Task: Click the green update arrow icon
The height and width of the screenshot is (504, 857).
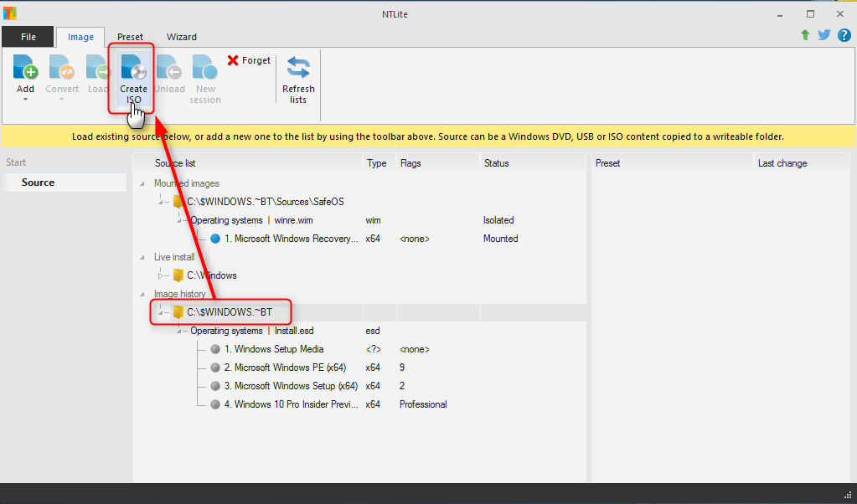Action: pyautogui.click(x=805, y=35)
